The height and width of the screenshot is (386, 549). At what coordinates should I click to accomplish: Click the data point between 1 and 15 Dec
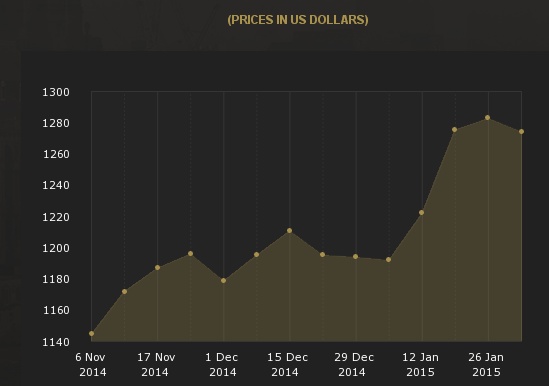tap(257, 255)
